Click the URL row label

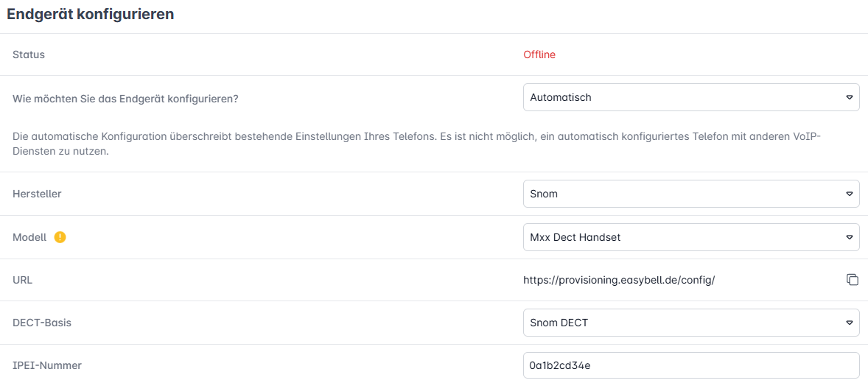[x=23, y=280]
